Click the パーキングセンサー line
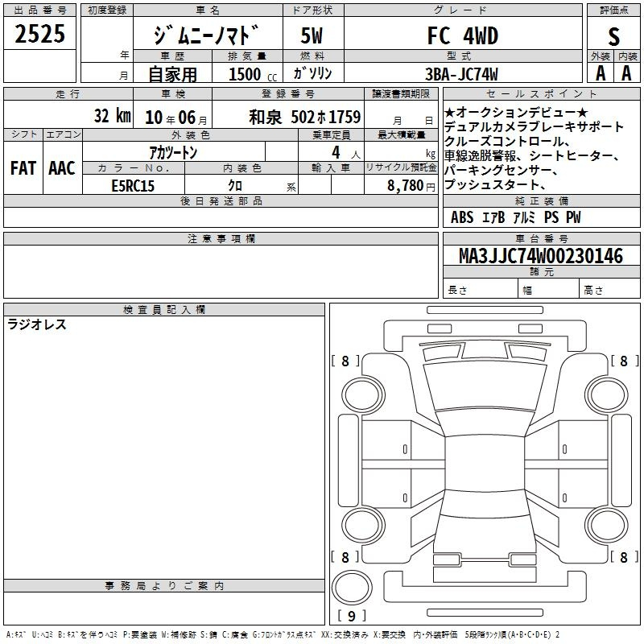The image size is (644, 644). click(501, 170)
